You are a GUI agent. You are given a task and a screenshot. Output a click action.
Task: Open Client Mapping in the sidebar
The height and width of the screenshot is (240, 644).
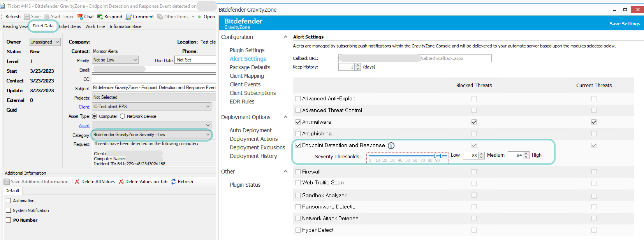click(247, 76)
